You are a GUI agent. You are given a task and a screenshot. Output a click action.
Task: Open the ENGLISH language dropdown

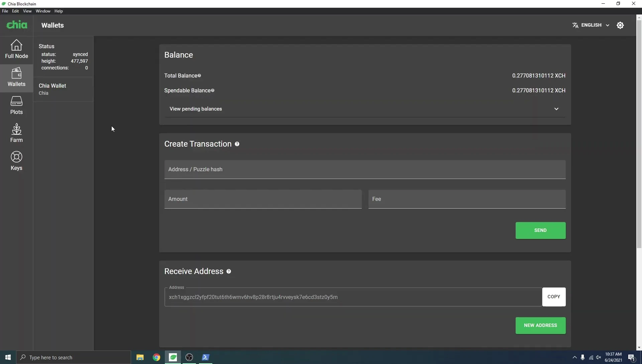pyautogui.click(x=591, y=25)
